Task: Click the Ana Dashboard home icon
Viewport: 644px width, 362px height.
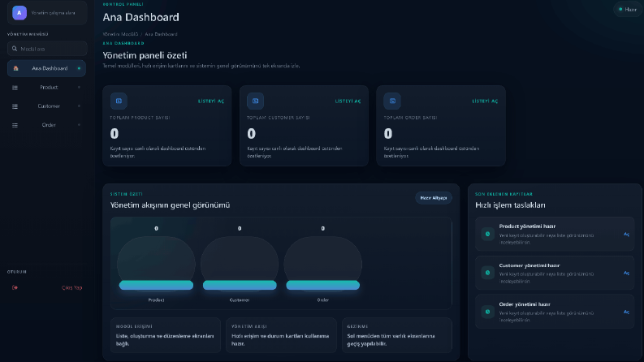Action: pyautogui.click(x=15, y=68)
